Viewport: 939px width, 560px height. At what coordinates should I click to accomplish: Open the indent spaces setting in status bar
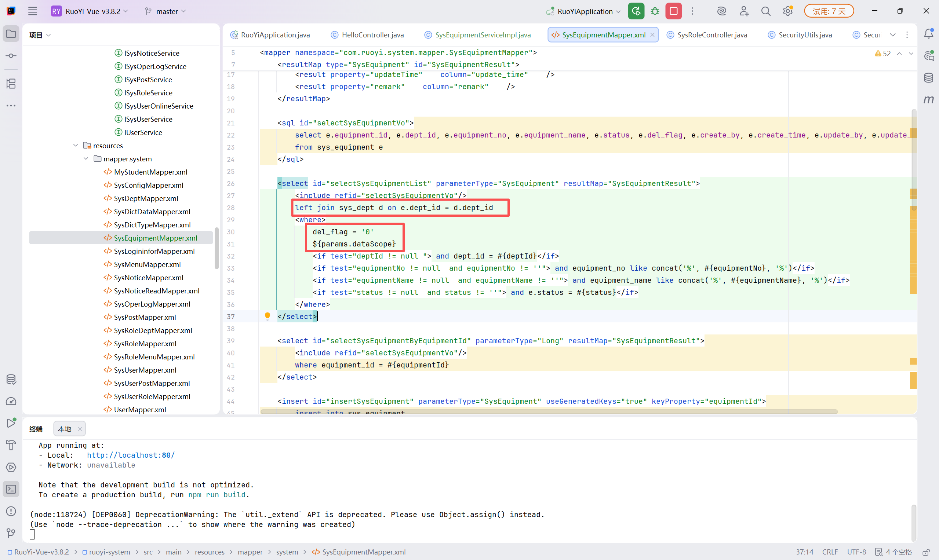pos(894,552)
